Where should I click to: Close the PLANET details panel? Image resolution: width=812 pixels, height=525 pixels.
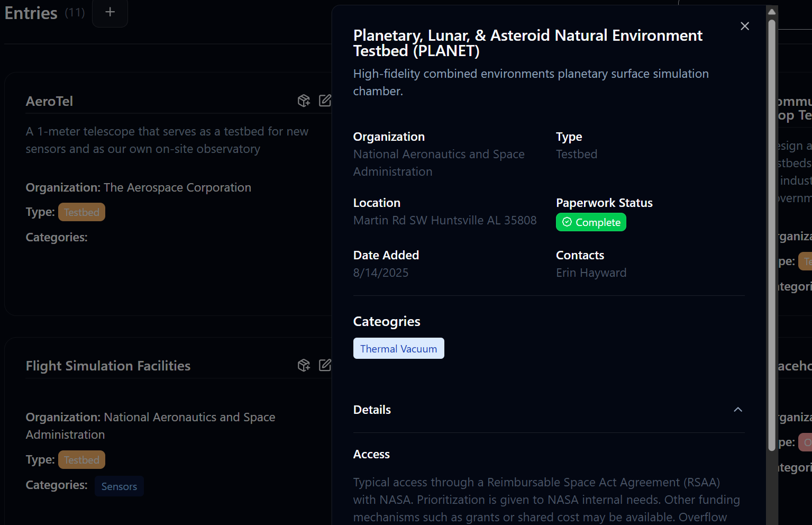[x=745, y=26]
